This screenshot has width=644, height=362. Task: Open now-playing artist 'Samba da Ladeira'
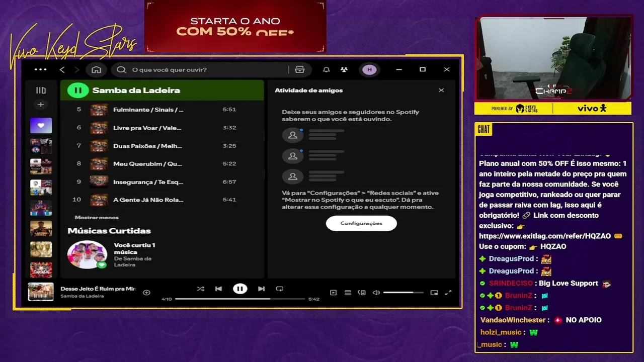coord(82,296)
